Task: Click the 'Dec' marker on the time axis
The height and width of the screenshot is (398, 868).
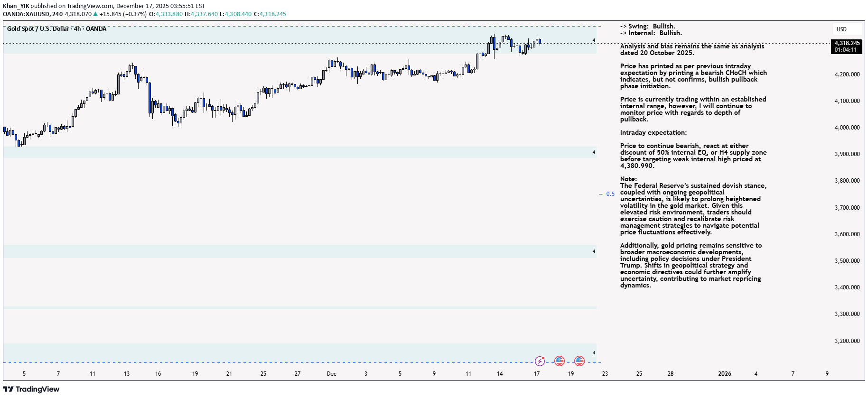Action: (x=331, y=374)
